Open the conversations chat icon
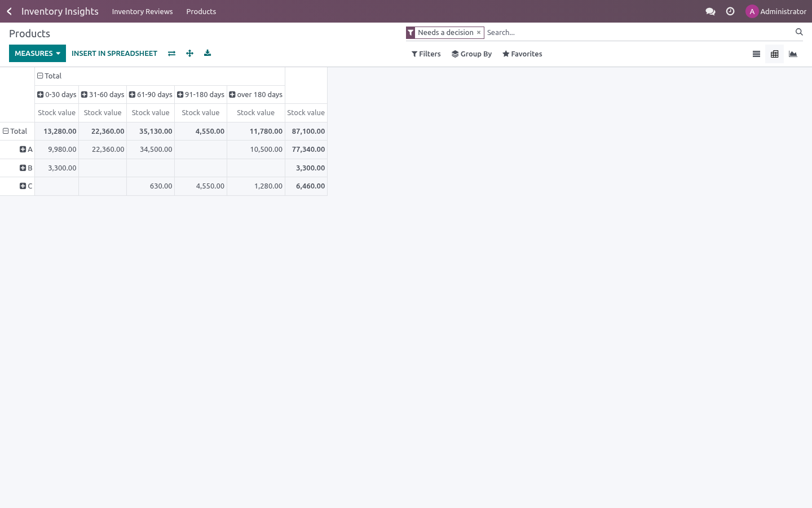The image size is (812, 508). pos(710,11)
